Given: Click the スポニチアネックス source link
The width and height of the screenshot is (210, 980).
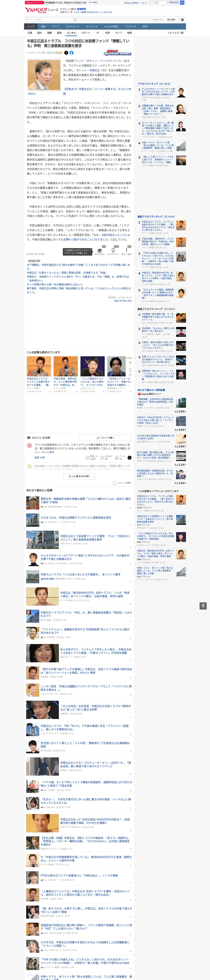Looking at the screenshot, I should (122, 301).
